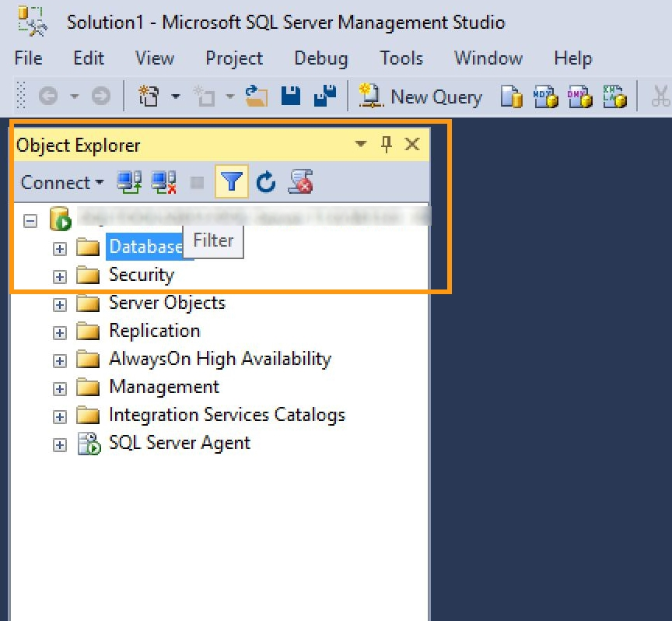672x621 pixels.
Task: Click the Replication folder icon
Action: pos(88,331)
